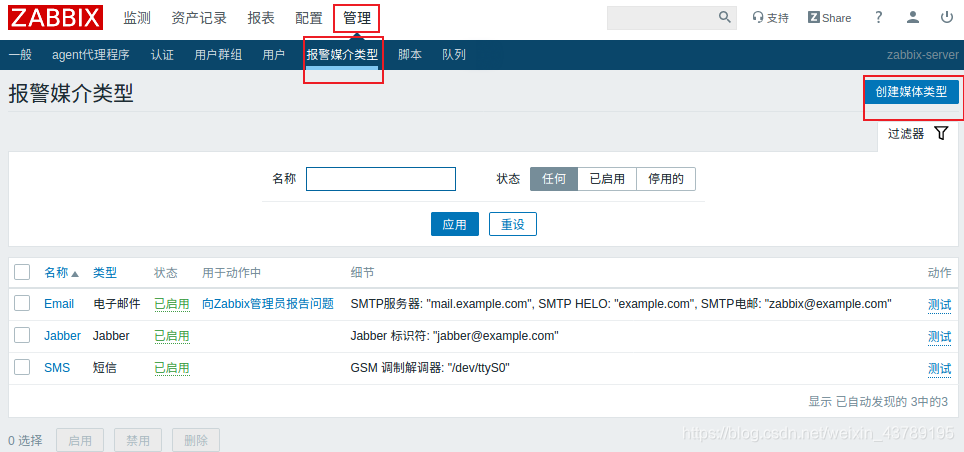The image size is (964, 452).
Task: Tick the SMS row checkbox
Action: (22, 367)
